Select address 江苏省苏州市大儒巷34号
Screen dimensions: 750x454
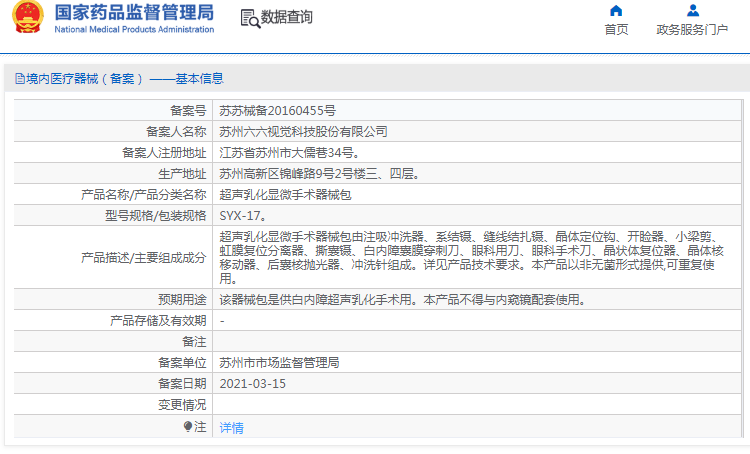(x=289, y=153)
